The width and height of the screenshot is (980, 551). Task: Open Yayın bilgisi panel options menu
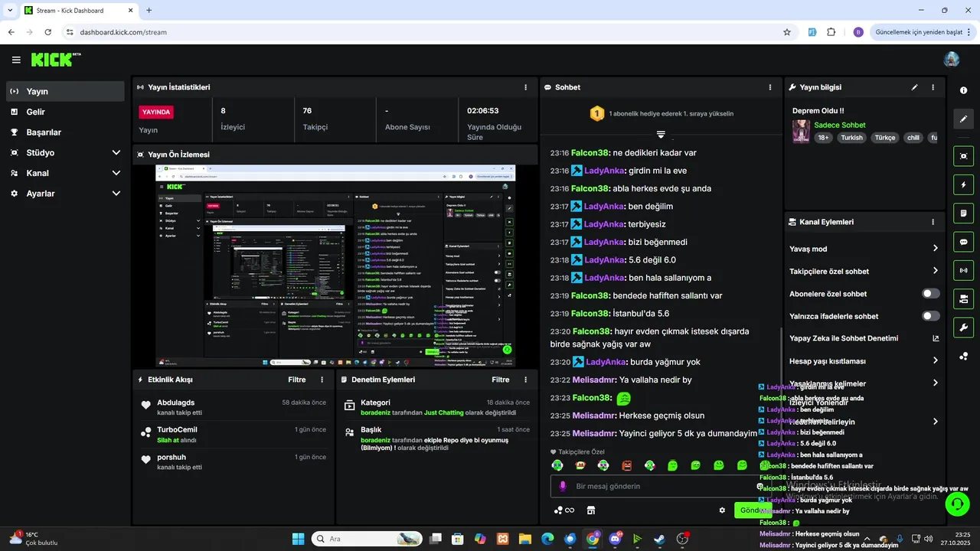click(933, 87)
